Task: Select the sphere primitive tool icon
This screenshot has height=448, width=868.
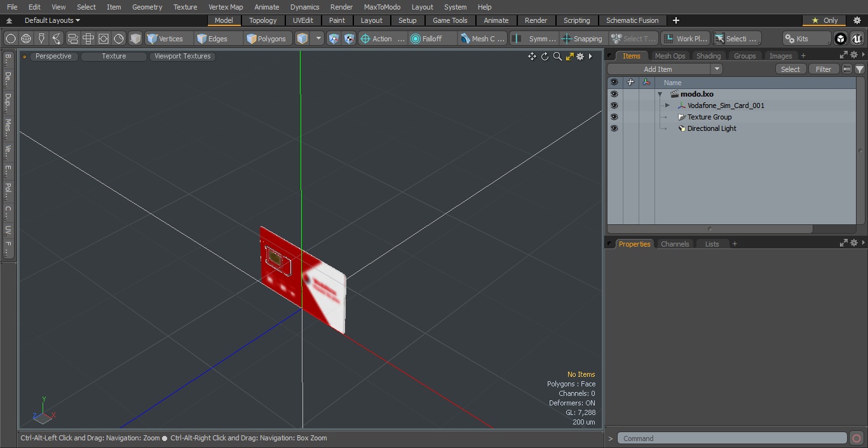Action: (x=10, y=39)
